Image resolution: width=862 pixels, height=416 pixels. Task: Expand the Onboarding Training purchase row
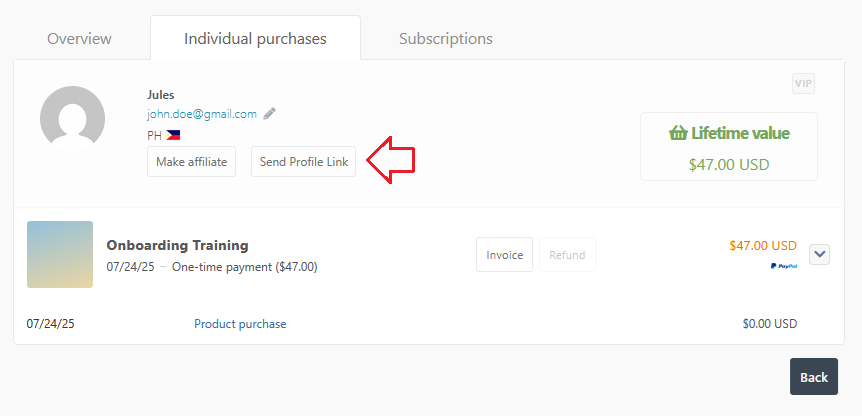click(820, 254)
